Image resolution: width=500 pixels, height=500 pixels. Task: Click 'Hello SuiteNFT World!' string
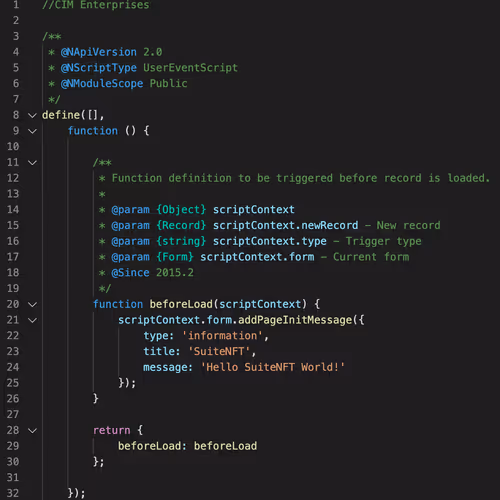273,367
